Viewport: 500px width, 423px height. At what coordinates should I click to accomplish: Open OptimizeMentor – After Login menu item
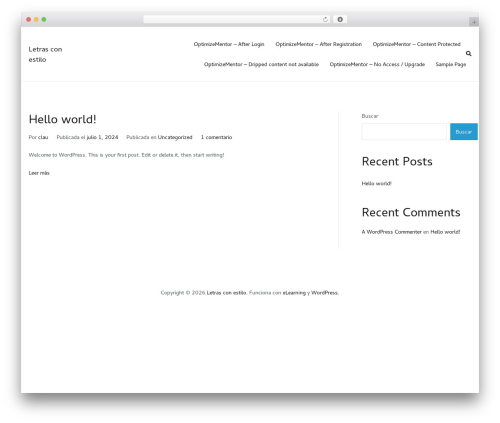tap(229, 44)
